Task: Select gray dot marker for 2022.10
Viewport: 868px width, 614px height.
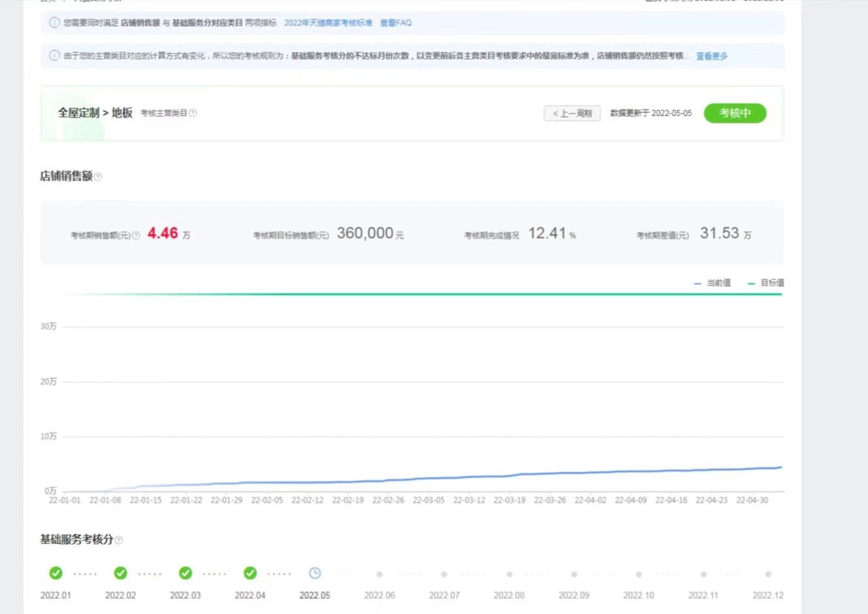Action: 639,574
